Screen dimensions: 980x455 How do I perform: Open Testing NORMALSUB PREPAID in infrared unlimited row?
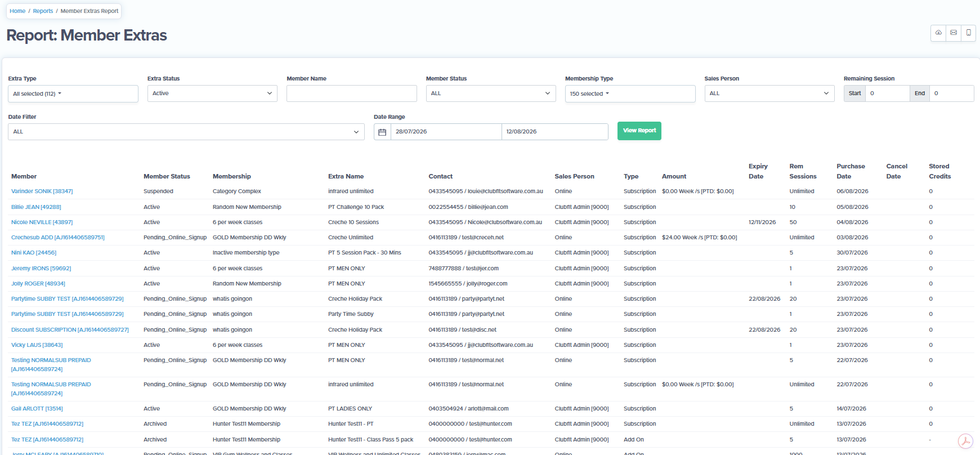(x=51, y=389)
